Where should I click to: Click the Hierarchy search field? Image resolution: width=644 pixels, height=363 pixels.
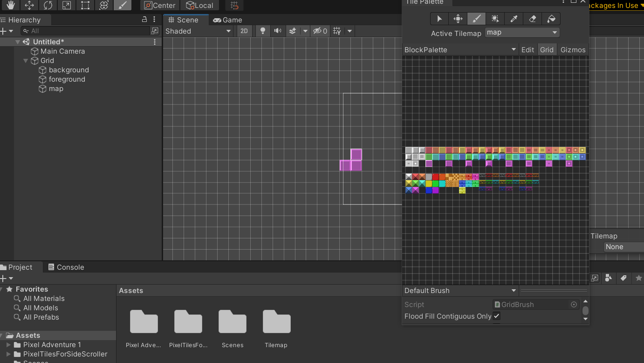(x=89, y=31)
